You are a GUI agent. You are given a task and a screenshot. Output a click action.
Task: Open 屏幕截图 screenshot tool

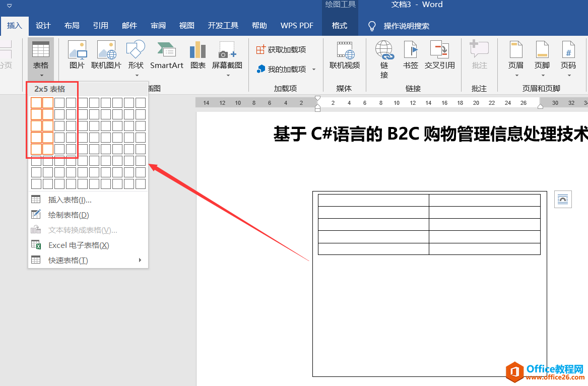click(x=227, y=58)
